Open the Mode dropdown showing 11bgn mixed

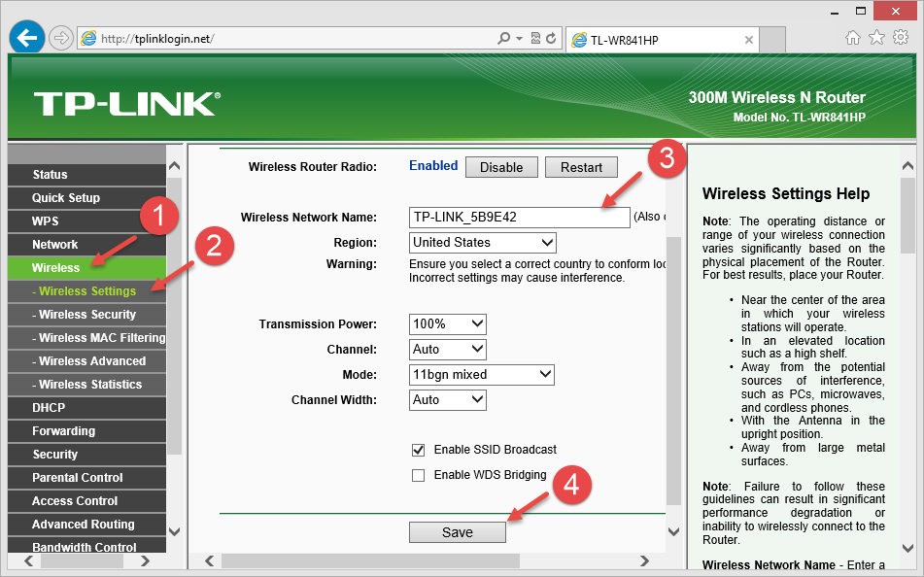click(482, 374)
